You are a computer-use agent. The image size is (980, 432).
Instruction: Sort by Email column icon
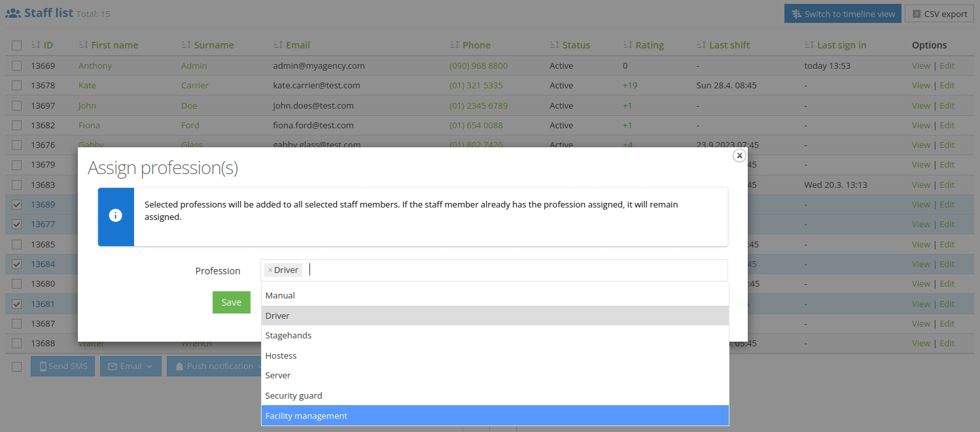click(278, 45)
